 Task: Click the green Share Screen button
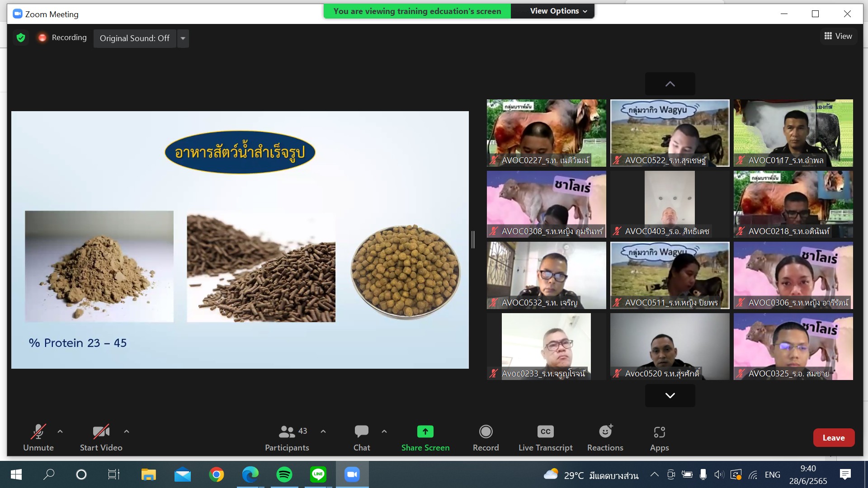click(425, 437)
